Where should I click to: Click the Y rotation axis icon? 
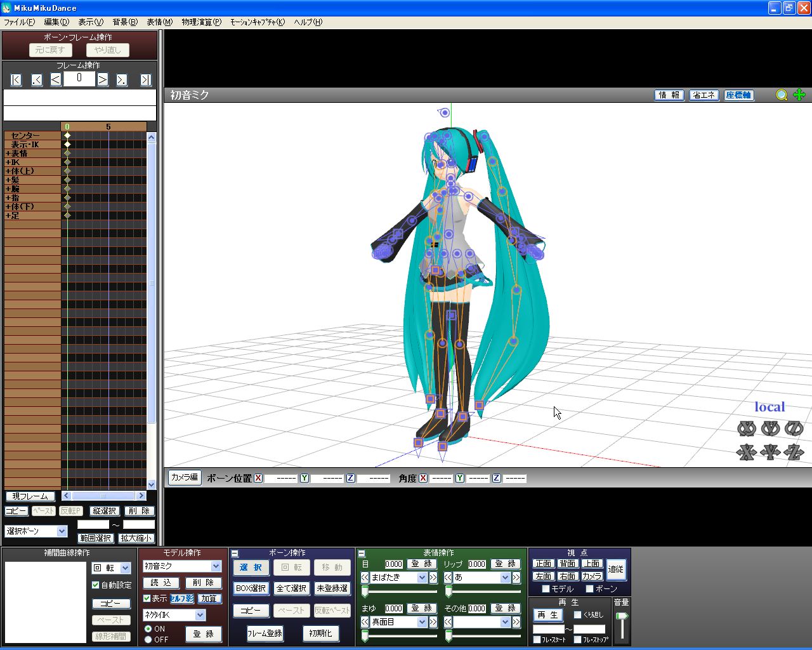click(770, 429)
